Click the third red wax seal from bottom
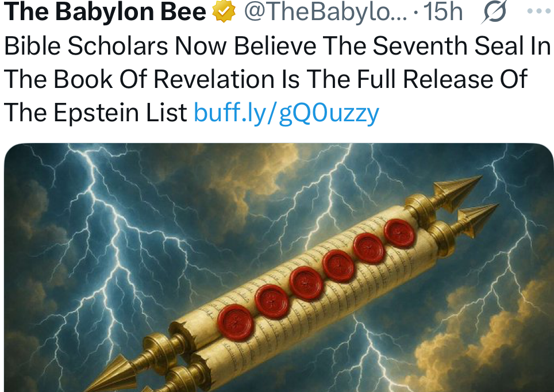The width and height of the screenshot is (554, 392). tap(306, 283)
